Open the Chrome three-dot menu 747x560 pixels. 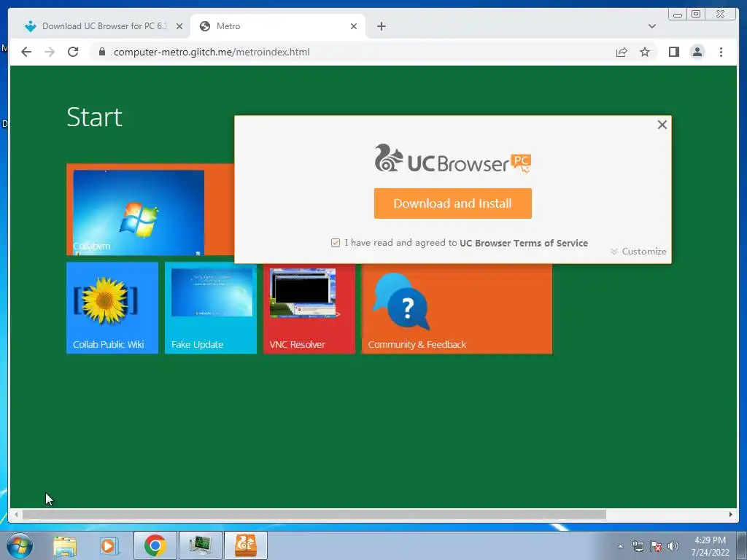(x=721, y=52)
